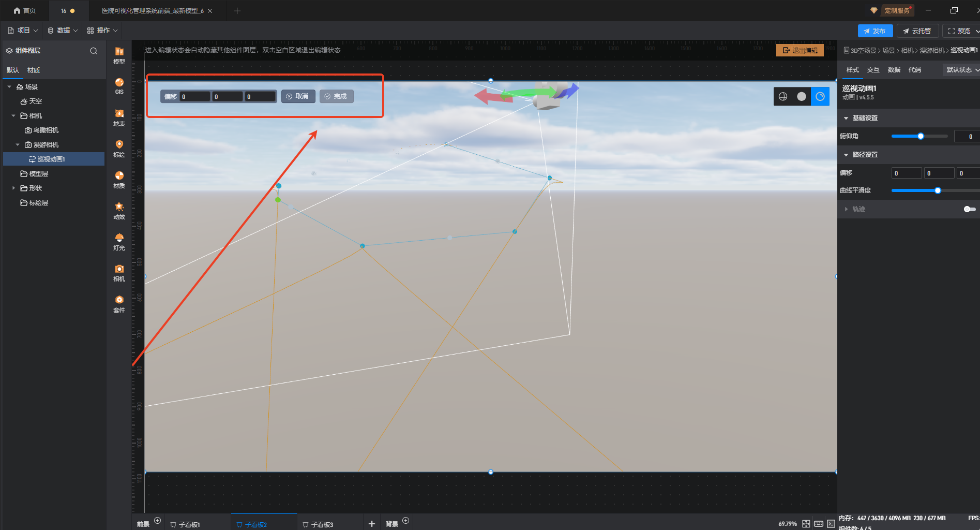Open the 材质 component panel in sidebar

pos(119,180)
